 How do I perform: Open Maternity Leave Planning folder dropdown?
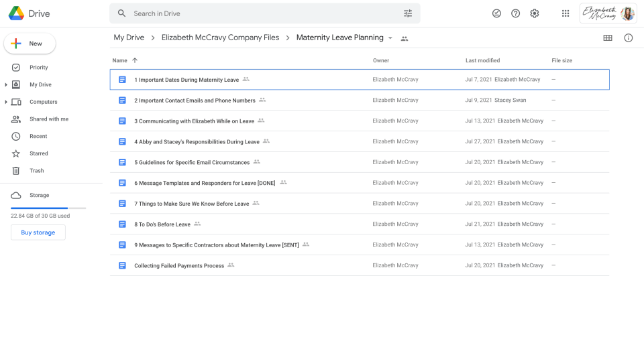[x=390, y=38]
